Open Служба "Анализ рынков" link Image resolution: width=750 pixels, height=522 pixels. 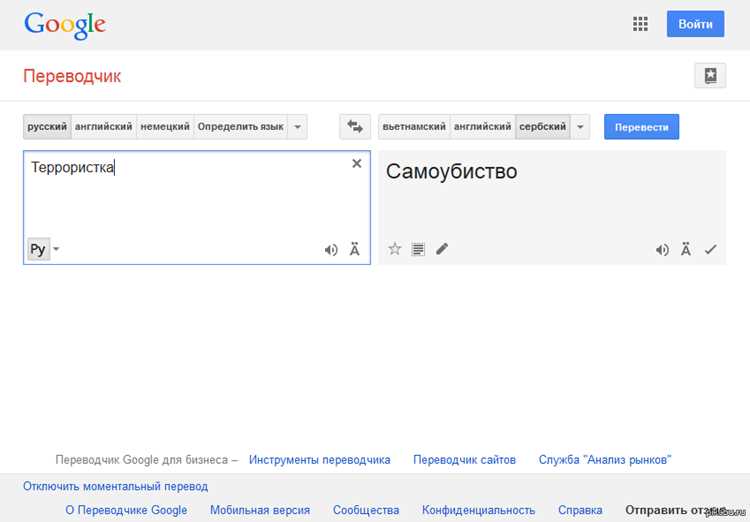(605, 460)
